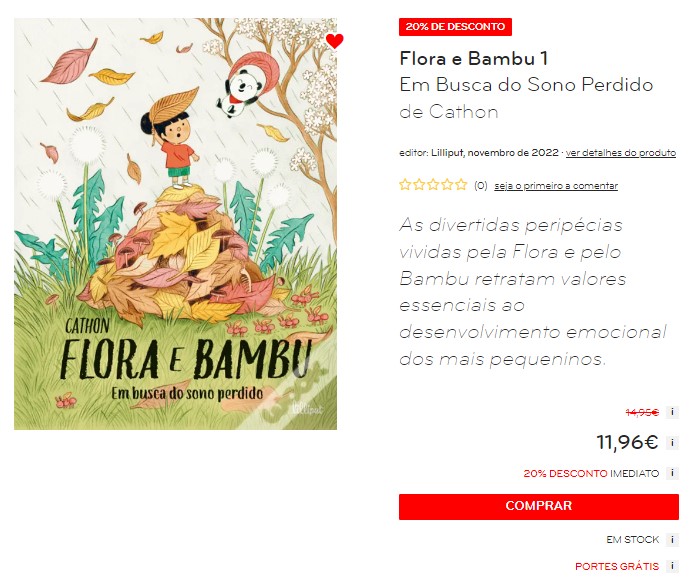Open the Flora e Bambu cover image
Image resolution: width=694 pixels, height=588 pixels.
coord(175,223)
